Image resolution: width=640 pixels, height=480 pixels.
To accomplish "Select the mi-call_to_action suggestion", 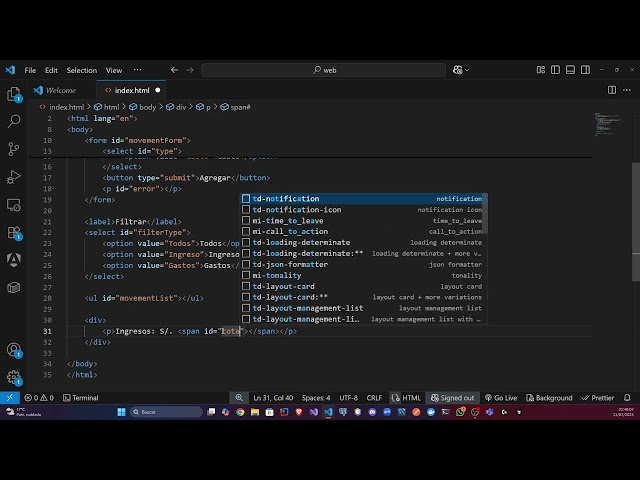I will tap(363, 231).
